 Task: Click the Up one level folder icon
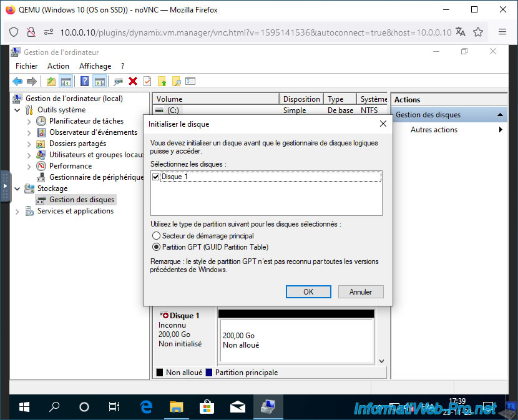(51, 81)
